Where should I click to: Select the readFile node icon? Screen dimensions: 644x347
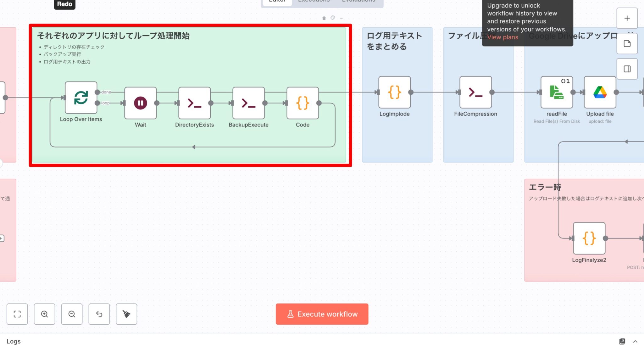tap(556, 92)
